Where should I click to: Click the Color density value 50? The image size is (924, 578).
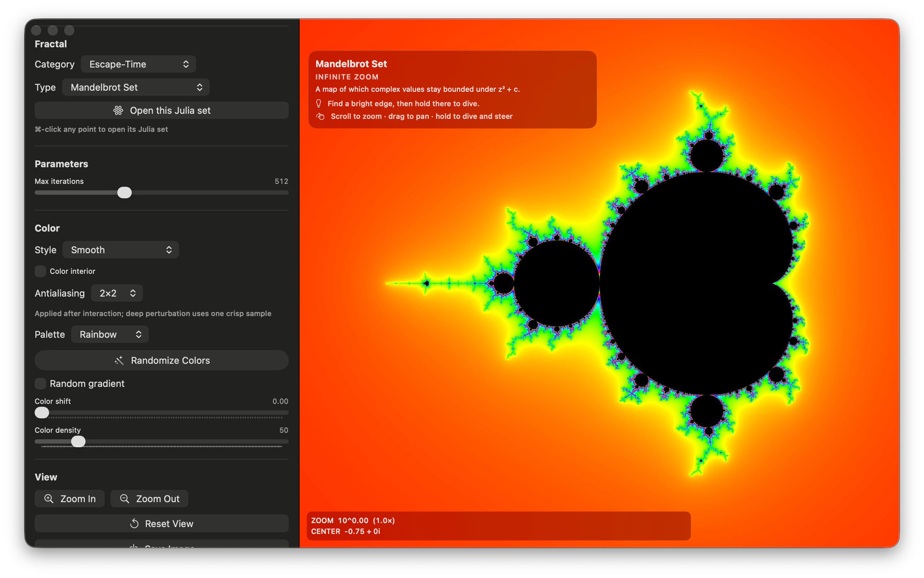[284, 430]
